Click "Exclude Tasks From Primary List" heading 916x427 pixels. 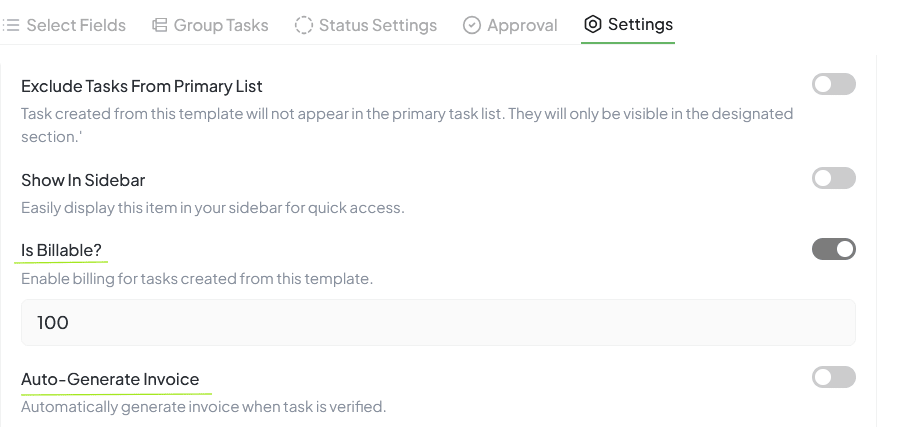pyautogui.click(x=141, y=86)
